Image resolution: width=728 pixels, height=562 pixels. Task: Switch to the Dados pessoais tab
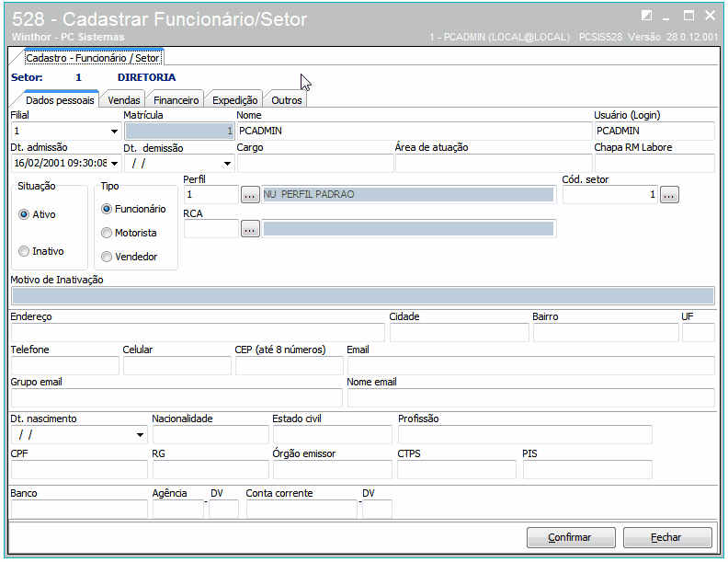(x=60, y=100)
